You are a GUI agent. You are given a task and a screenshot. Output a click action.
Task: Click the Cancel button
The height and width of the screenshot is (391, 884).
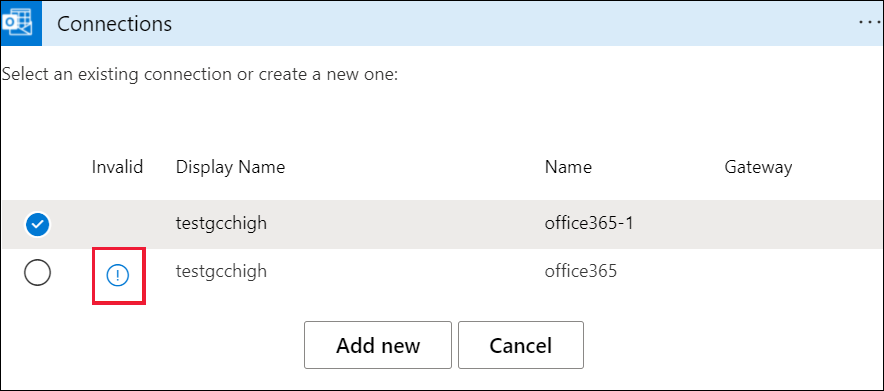coord(520,345)
